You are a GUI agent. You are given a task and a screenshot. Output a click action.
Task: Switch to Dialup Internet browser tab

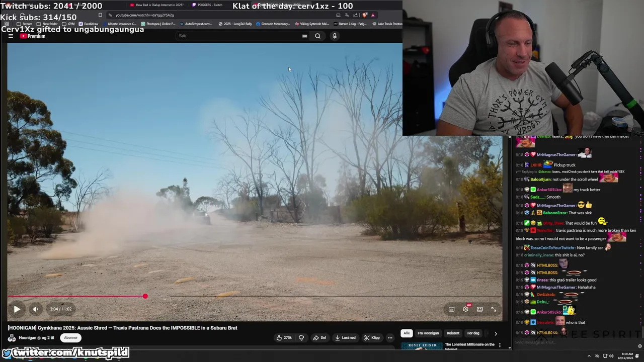tap(156, 5)
